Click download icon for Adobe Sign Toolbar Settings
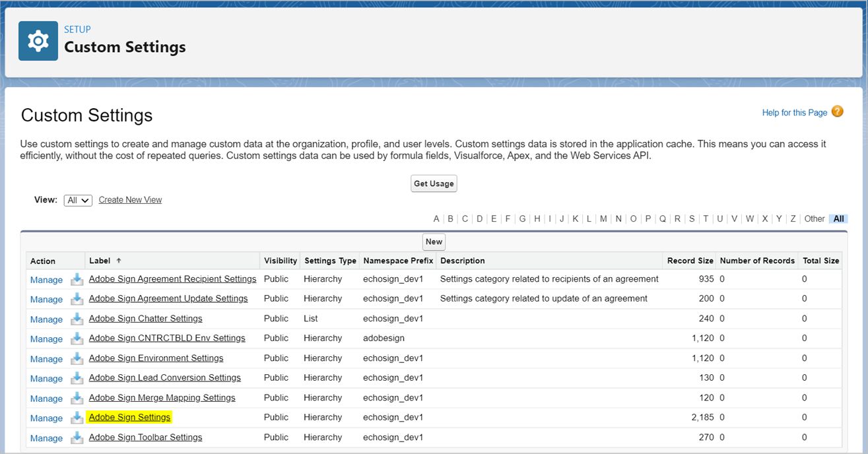Image resolution: width=868 pixels, height=454 pixels. click(x=77, y=438)
